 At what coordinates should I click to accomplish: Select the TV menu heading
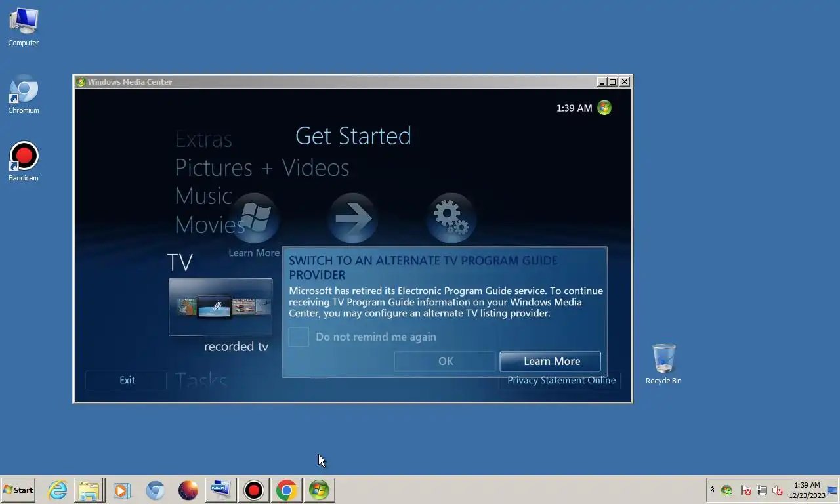[180, 262]
